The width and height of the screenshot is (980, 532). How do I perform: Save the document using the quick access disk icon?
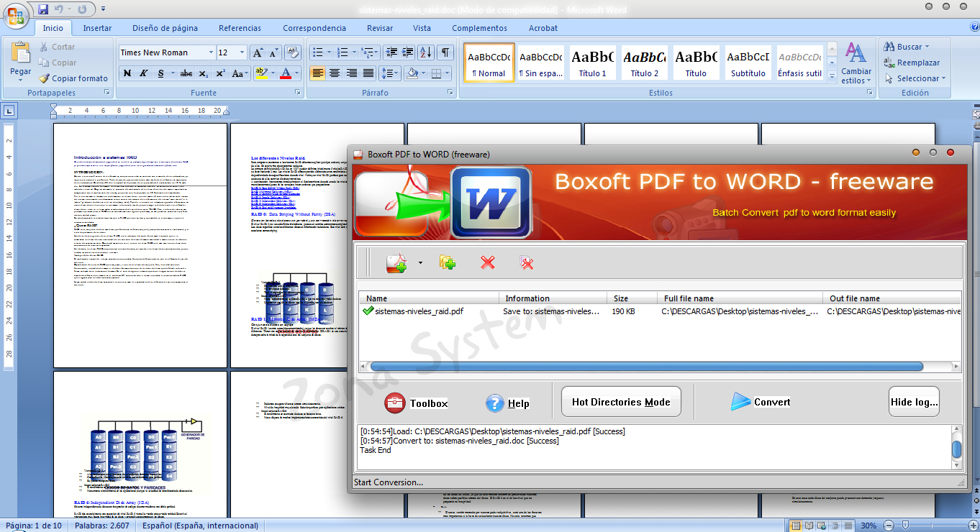pos(43,9)
